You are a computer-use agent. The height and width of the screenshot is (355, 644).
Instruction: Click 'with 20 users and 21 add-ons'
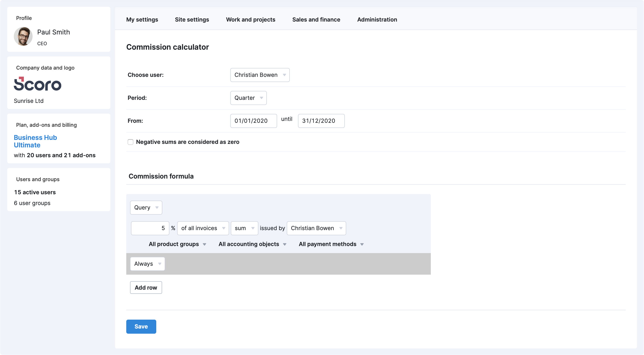tap(55, 155)
